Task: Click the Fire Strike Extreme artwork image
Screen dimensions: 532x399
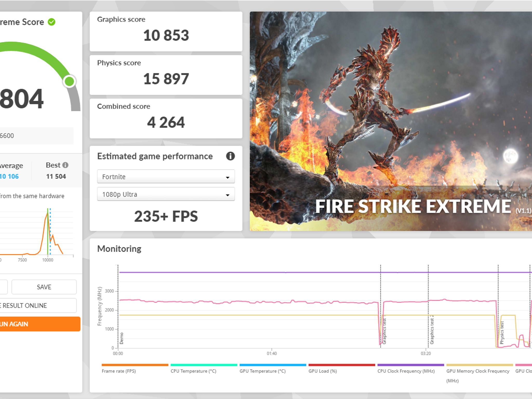Action: click(x=391, y=121)
